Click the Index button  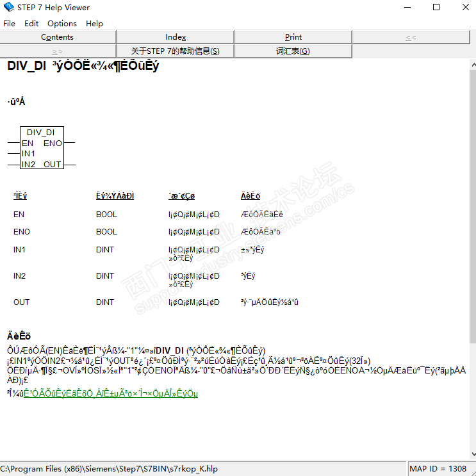point(176,37)
